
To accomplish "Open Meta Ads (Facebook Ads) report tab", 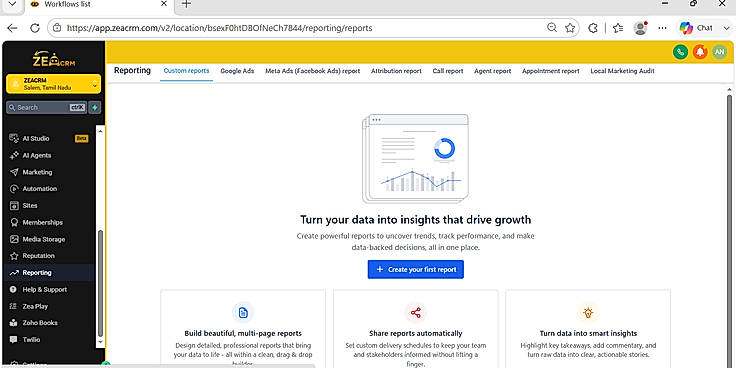I will pyautogui.click(x=313, y=71).
